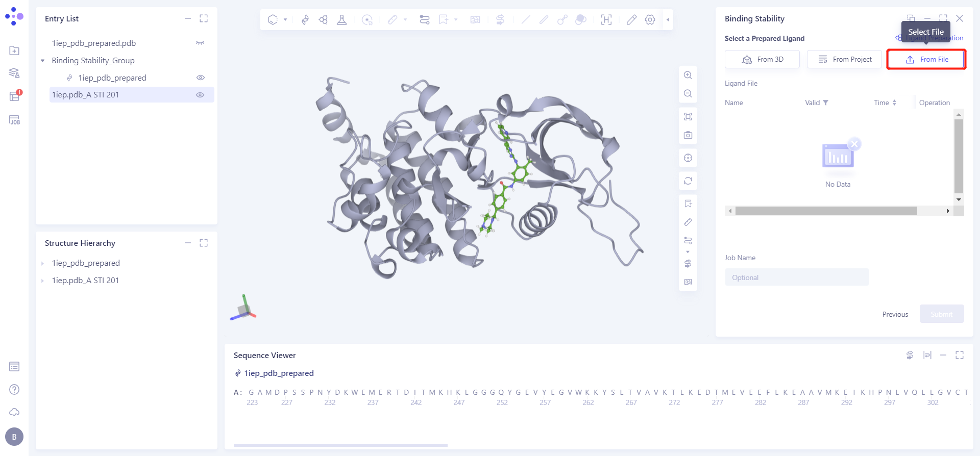980x456 pixels.
Task: Select the From 3D ligand source
Action: click(x=762, y=59)
